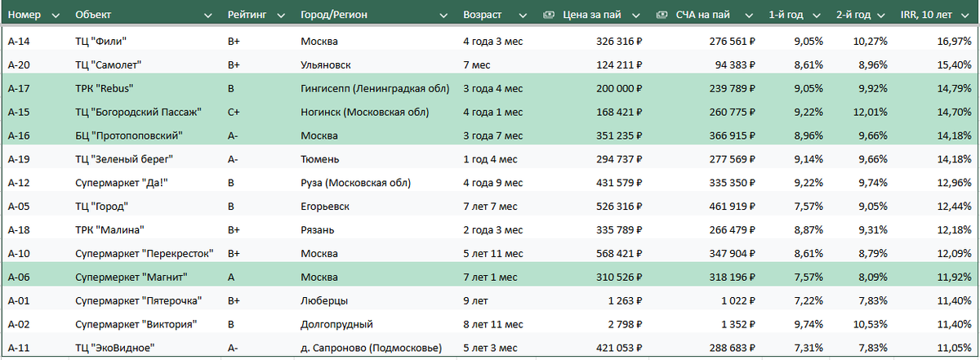980x360 pixels.
Task: Open the Цена за пай filter dropdown
Action: point(637,16)
